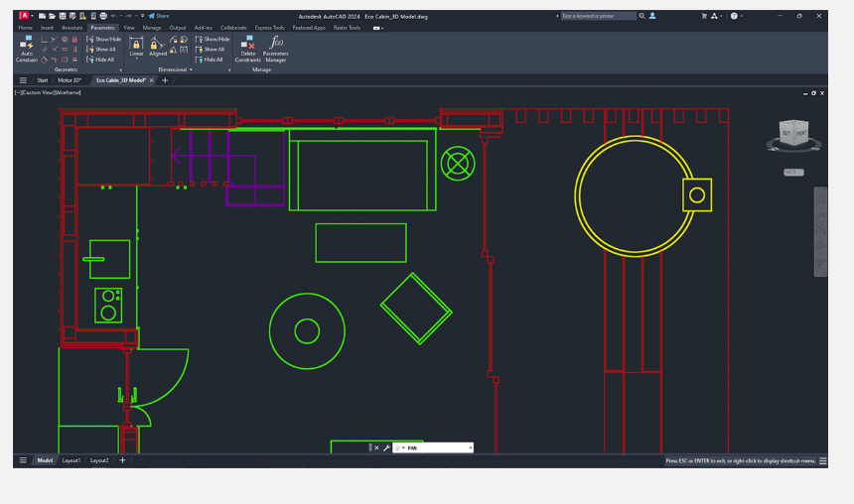Screen dimensions: 854x504
Task: Click Hide All geometric constraints
Action: click(101, 60)
